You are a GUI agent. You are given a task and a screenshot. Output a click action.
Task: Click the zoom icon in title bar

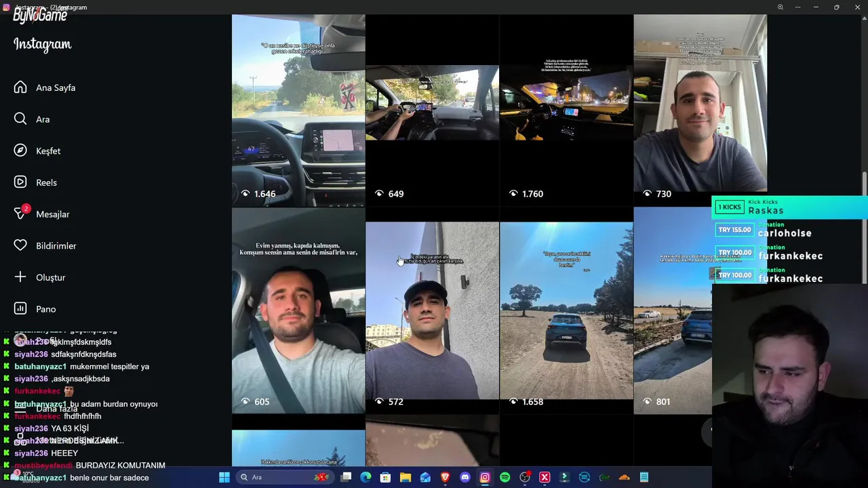(x=781, y=7)
